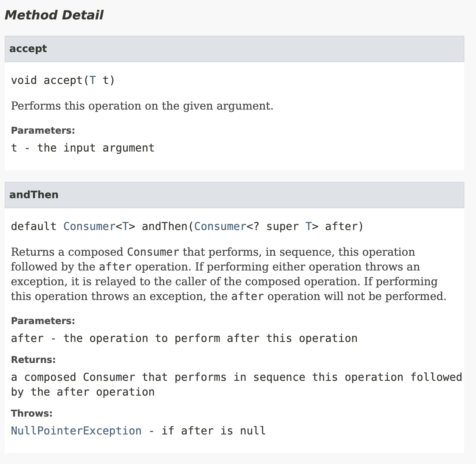Click the Returns label

click(x=33, y=359)
